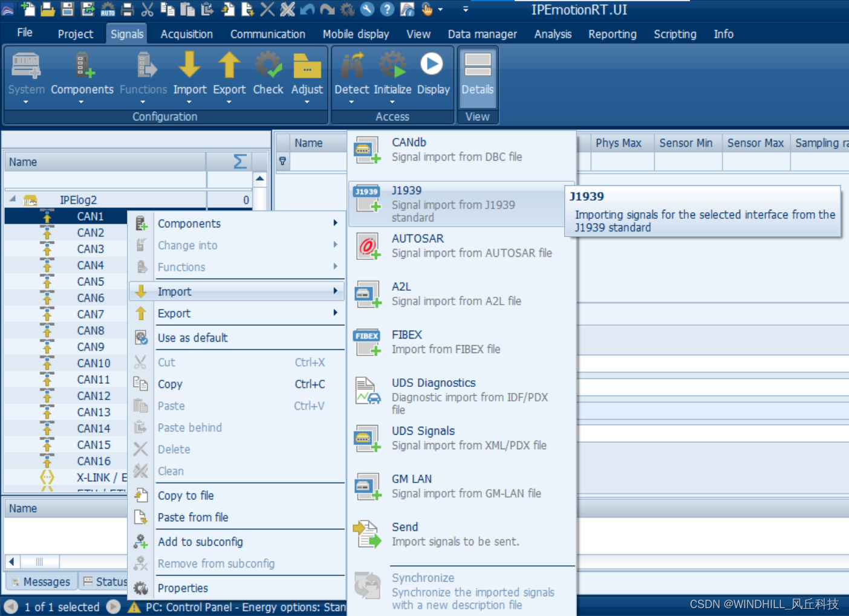Select CAN16 in the tree
The height and width of the screenshot is (616, 849).
[x=94, y=461]
